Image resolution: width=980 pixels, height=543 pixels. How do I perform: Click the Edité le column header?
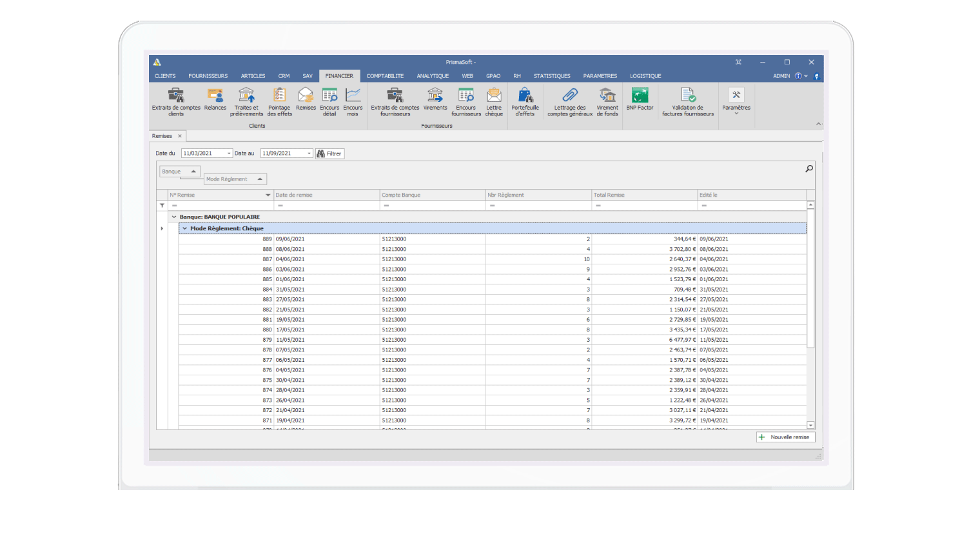click(752, 195)
